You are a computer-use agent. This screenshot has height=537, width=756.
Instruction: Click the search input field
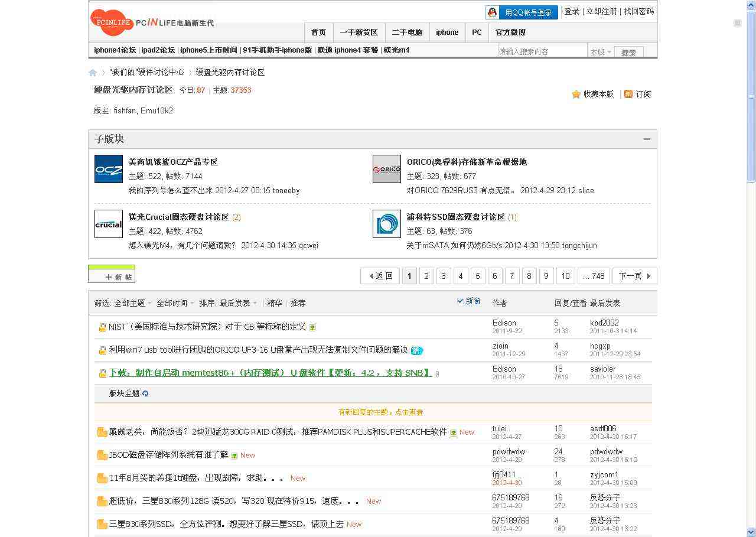click(x=542, y=51)
